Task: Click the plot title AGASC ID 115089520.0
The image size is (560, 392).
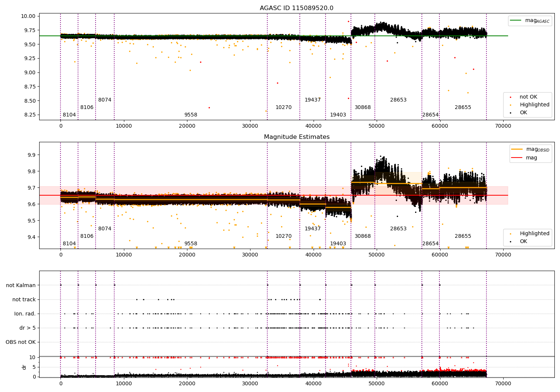Action: pyautogui.click(x=297, y=8)
